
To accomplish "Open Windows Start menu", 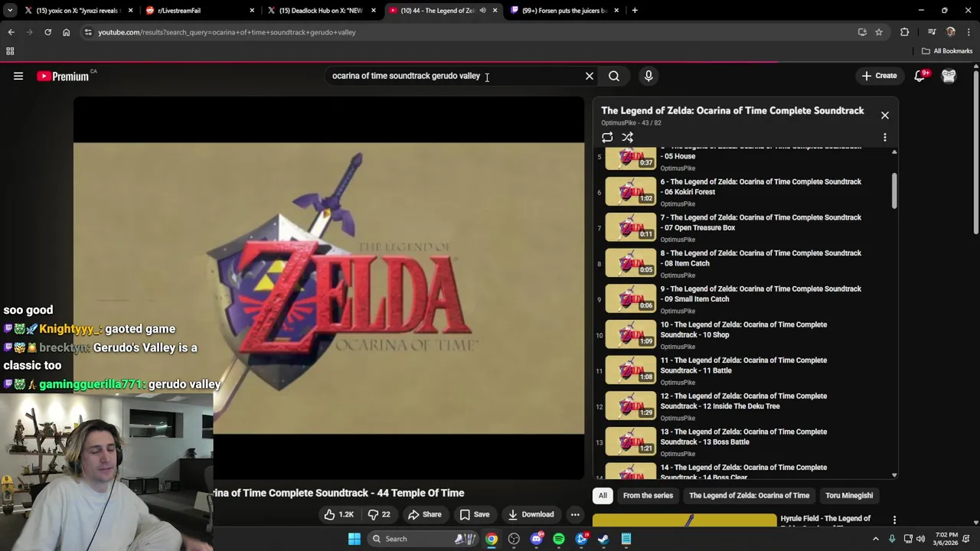I will pos(354,539).
